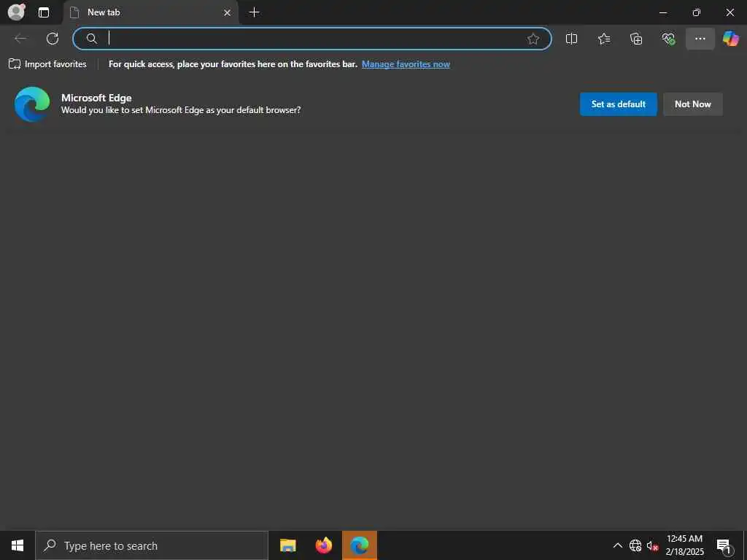
Task: Open Browser essentials heart icon
Action: pos(668,39)
